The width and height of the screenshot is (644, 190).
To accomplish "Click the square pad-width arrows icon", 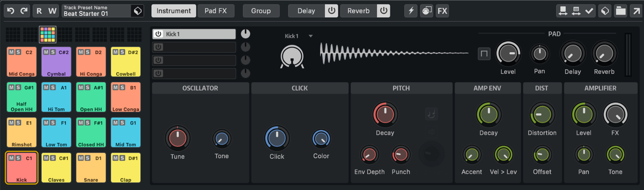I will [563, 11].
